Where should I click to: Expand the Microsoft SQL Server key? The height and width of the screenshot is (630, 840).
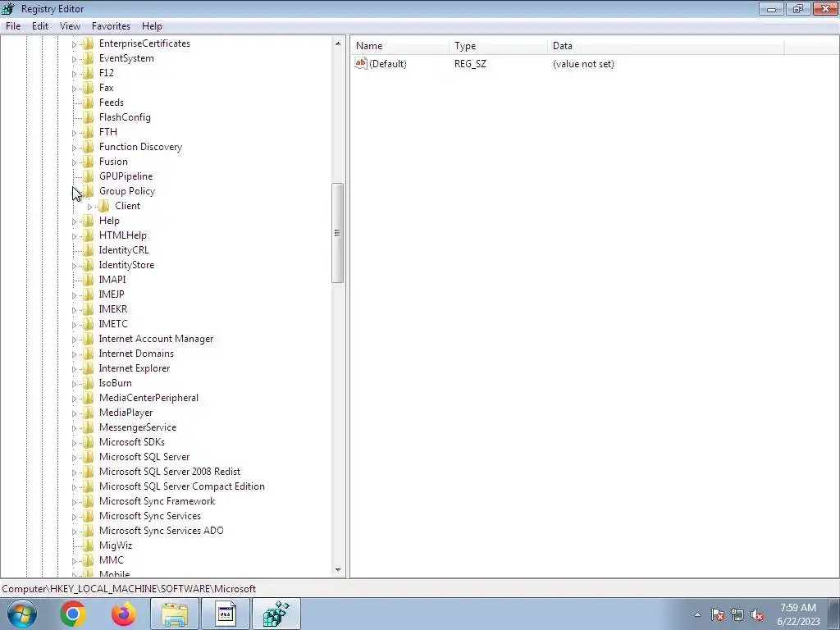click(74, 458)
